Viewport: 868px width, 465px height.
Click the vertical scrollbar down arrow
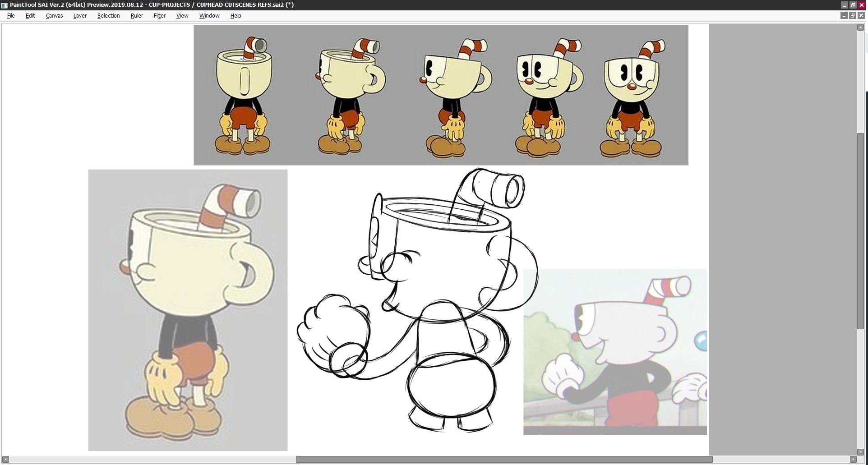click(860, 452)
